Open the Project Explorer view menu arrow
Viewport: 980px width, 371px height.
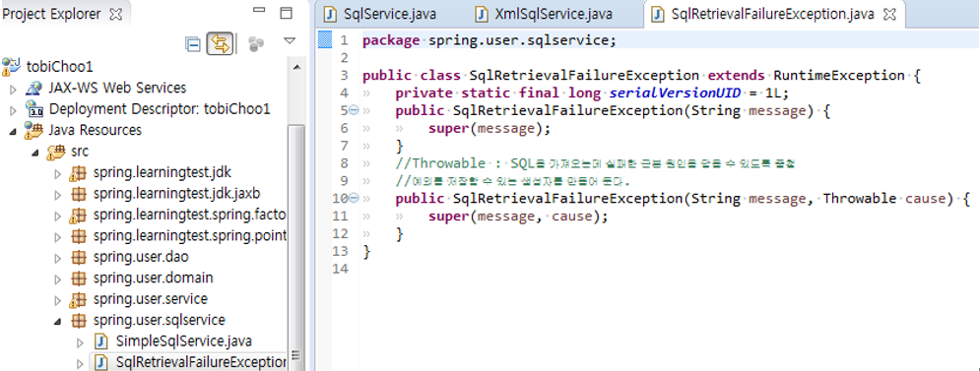point(289,41)
